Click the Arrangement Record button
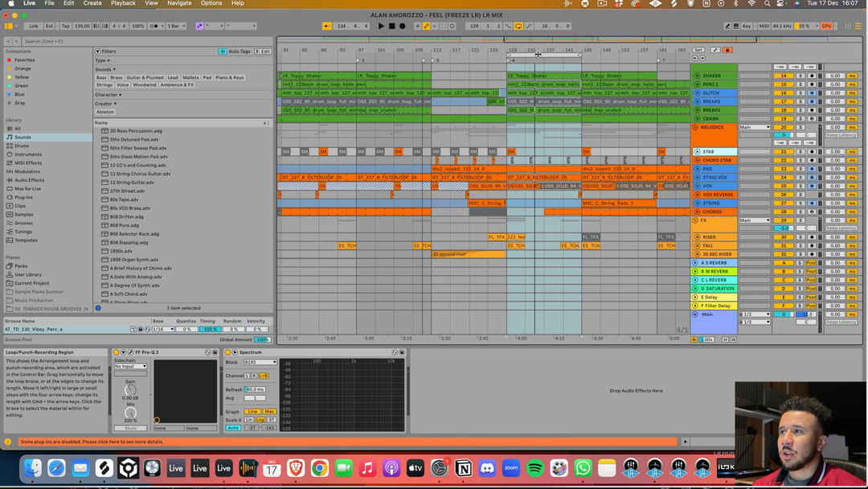The width and height of the screenshot is (868, 489). point(402,26)
